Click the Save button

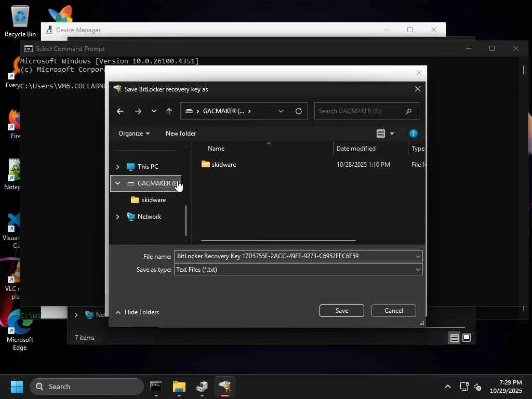[342, 311]
